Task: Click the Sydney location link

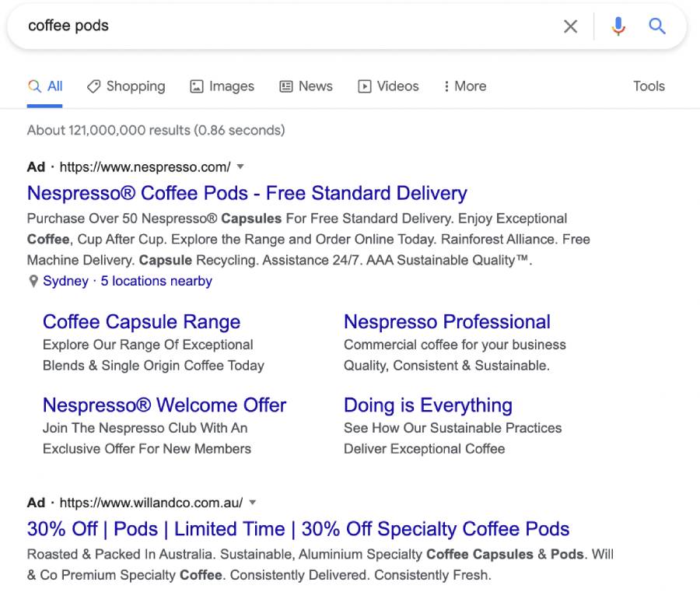Action: point(65,281)
